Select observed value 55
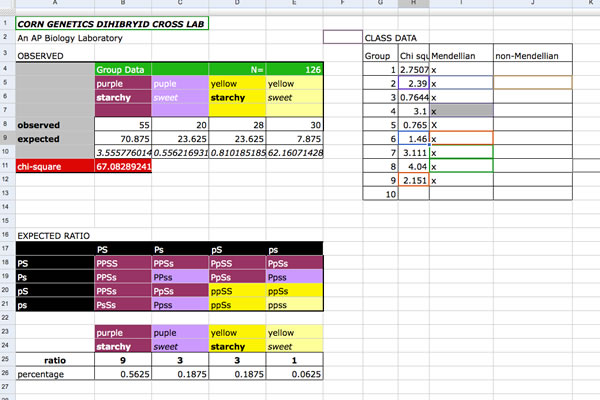The height and width of the screenshot is (400, 600). [x=123, y=125]
